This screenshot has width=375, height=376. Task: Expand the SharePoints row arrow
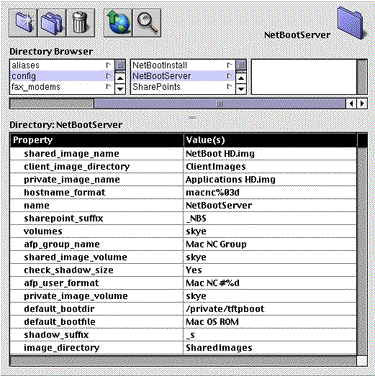(229, 87)
